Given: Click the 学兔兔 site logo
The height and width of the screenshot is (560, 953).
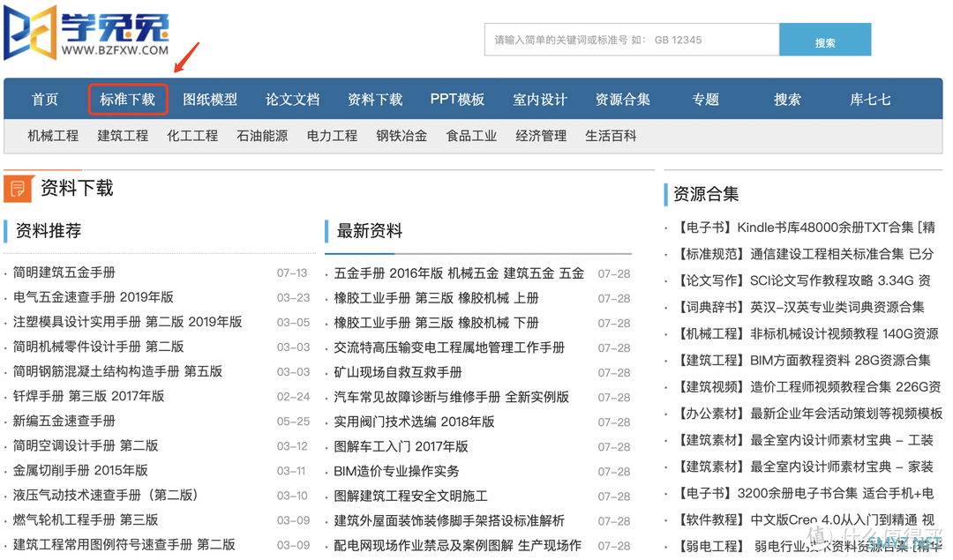Looking at the screenshot, I should tap(86, 33).
